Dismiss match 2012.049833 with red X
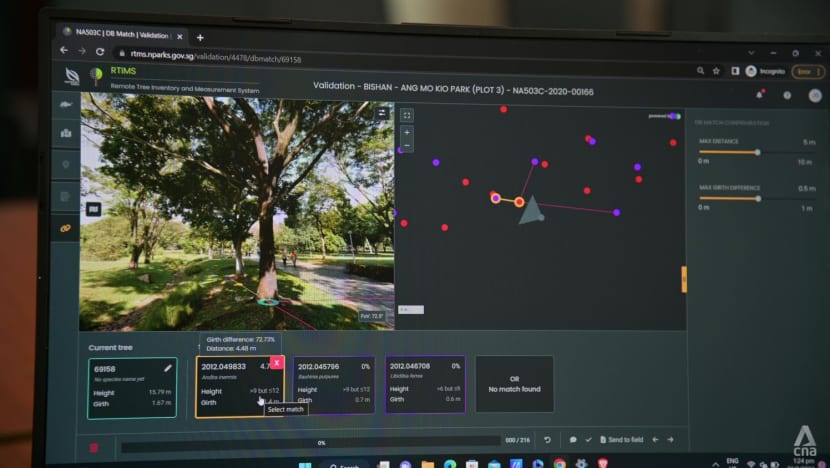 [277, 362]
